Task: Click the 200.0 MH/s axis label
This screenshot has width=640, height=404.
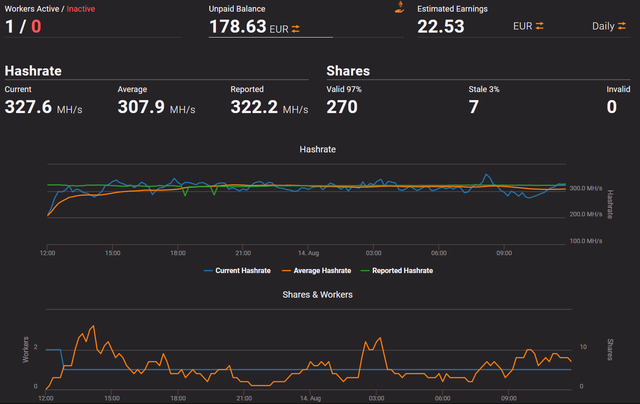Action: 586,214
